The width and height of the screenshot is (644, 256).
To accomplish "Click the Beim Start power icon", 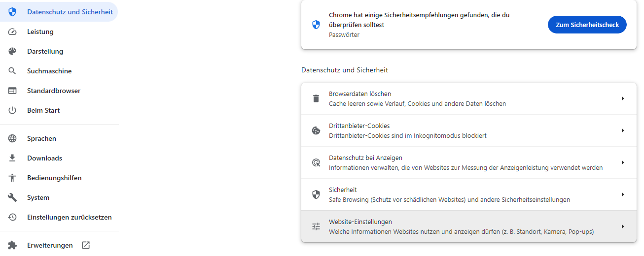I will coord(12,110).
